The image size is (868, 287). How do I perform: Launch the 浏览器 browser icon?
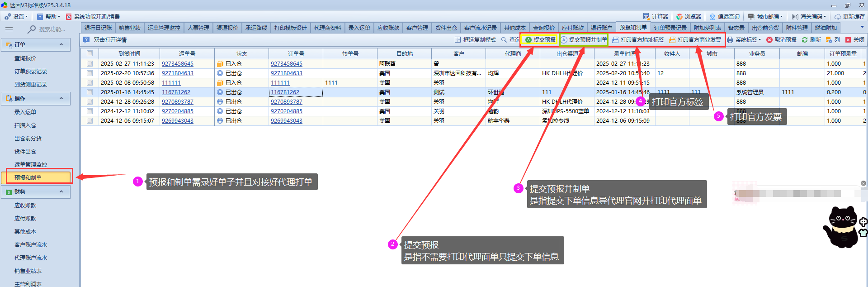[679, 16]
